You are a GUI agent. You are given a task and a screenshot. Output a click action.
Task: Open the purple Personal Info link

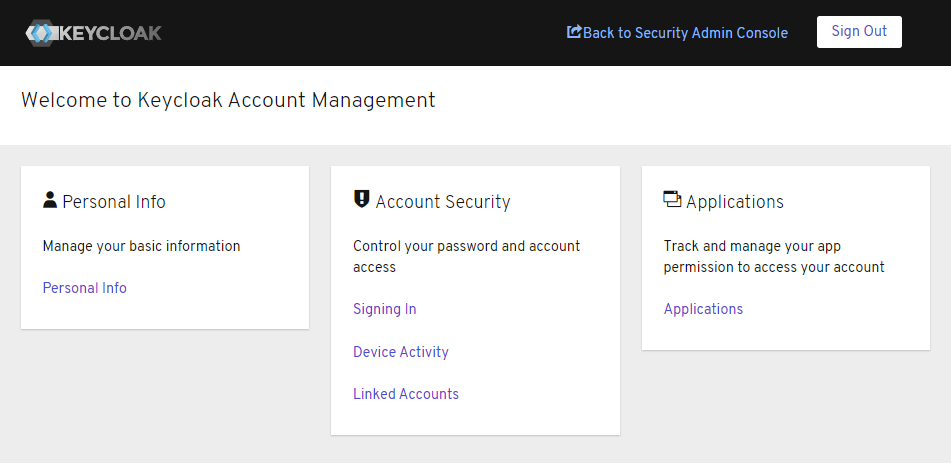click(x=84, y=288)
